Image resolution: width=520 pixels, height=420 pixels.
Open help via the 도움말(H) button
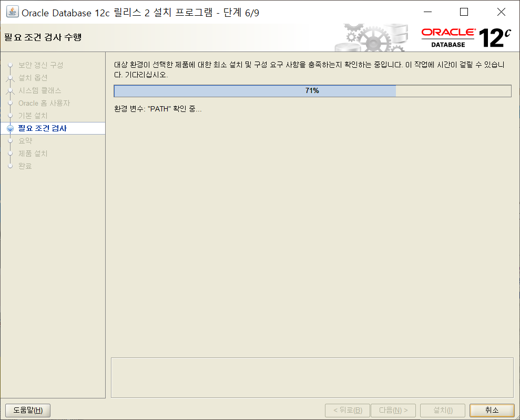pos(27,410)
